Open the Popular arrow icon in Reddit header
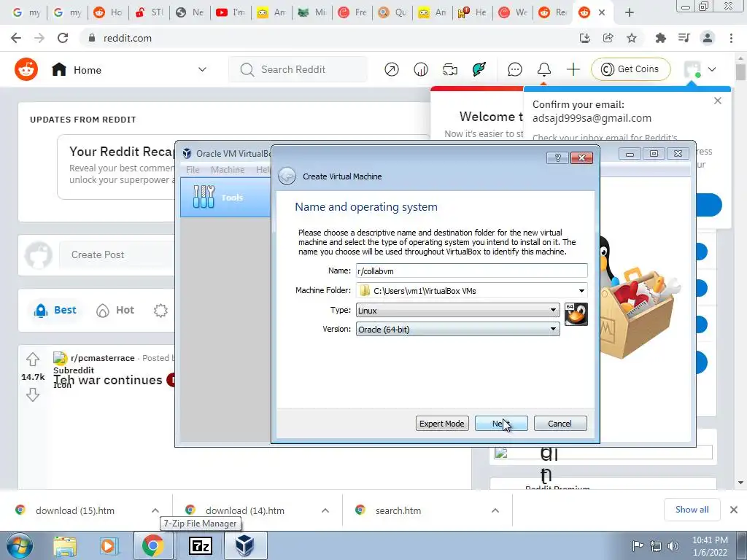The image size is (747, 560). click(x=392, y=69)
